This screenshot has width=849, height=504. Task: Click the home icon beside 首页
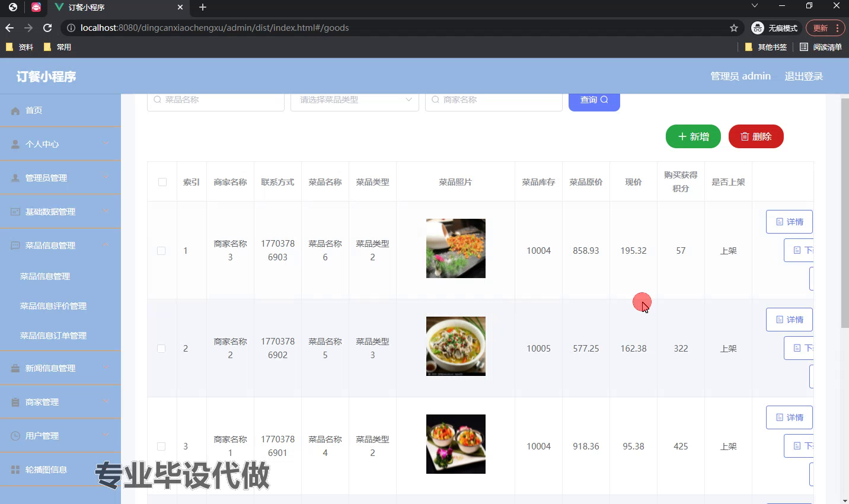pos(15,111)
